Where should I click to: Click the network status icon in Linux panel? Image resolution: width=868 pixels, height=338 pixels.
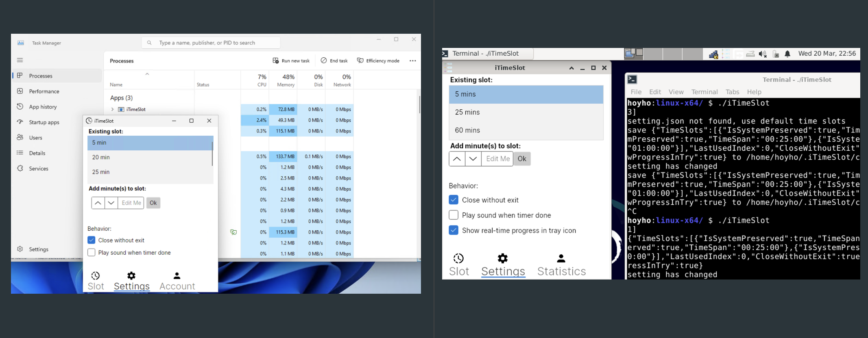pyautogui.click(x=713, y=54)
